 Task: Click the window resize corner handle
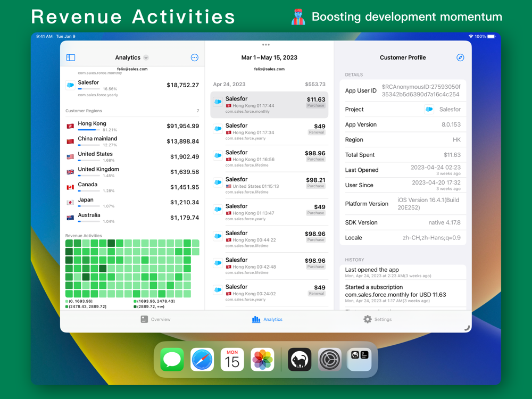(x=467, y=328)
